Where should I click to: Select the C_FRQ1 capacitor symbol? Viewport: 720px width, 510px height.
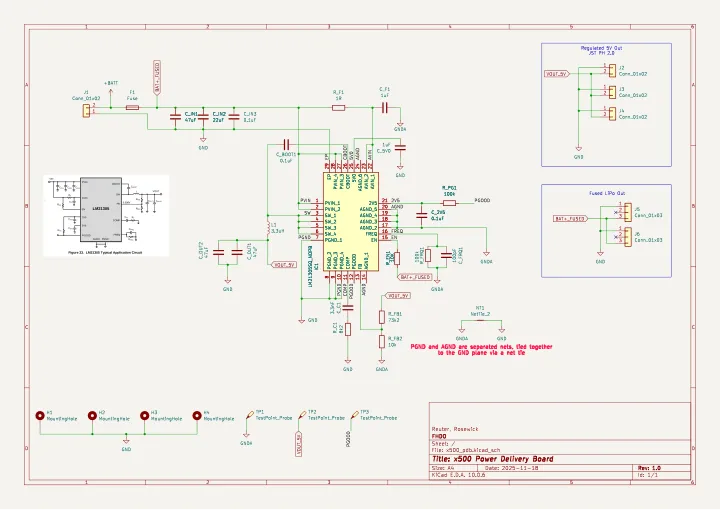445,255
